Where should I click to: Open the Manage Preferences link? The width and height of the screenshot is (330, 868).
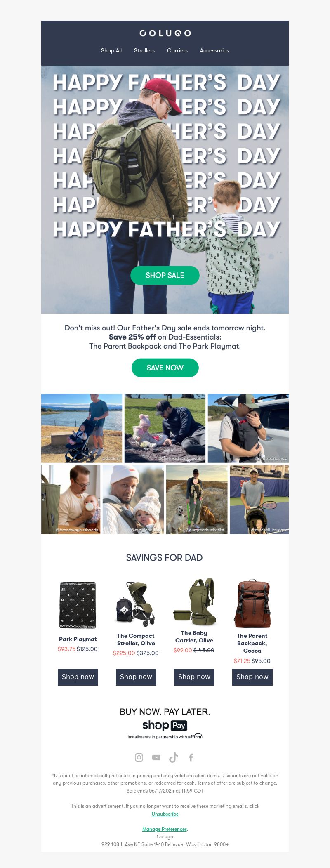pyautogui.click(x=165, y=829)
